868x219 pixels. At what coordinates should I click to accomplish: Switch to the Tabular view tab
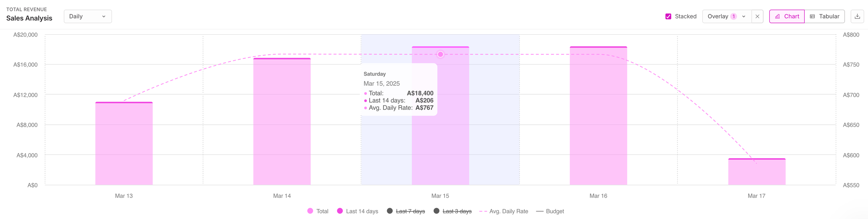pos(824,16)
